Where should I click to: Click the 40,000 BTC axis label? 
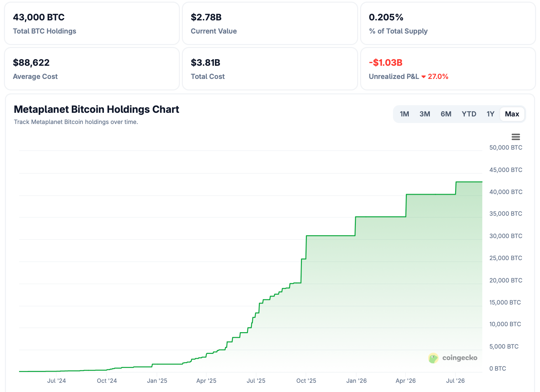pyautogui.click(x=506, y=192)
